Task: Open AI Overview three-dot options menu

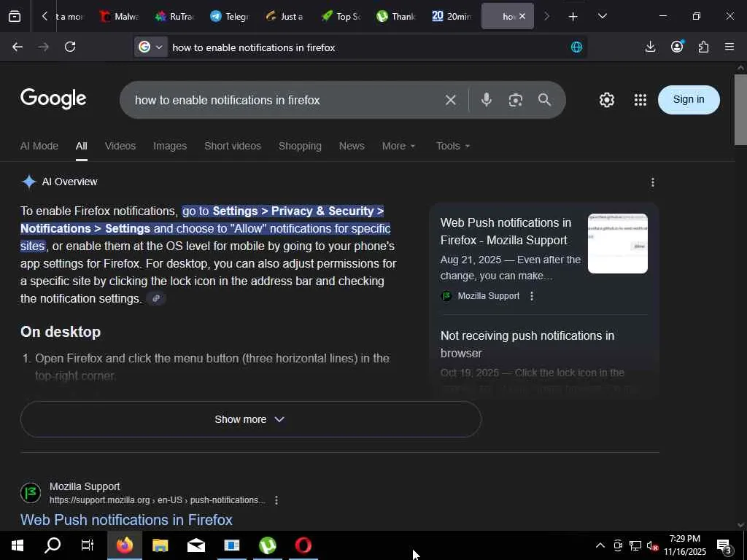Action: pos(653,182)
